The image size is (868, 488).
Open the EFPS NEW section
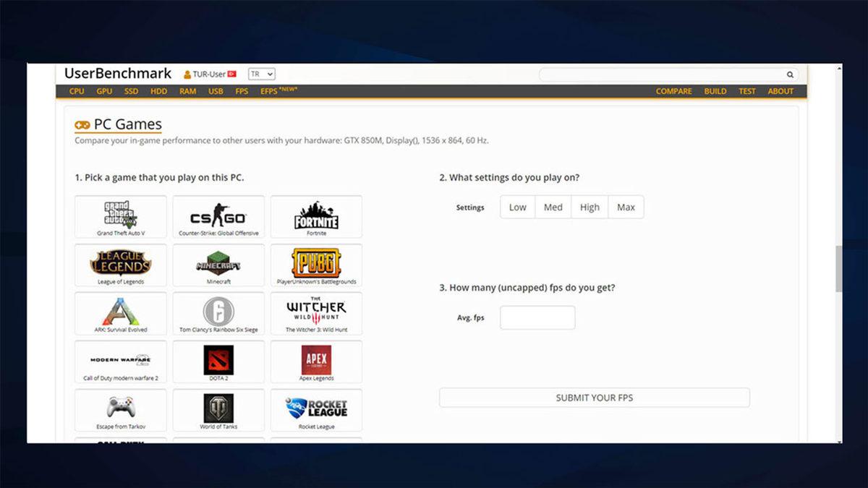coord(268,91)
